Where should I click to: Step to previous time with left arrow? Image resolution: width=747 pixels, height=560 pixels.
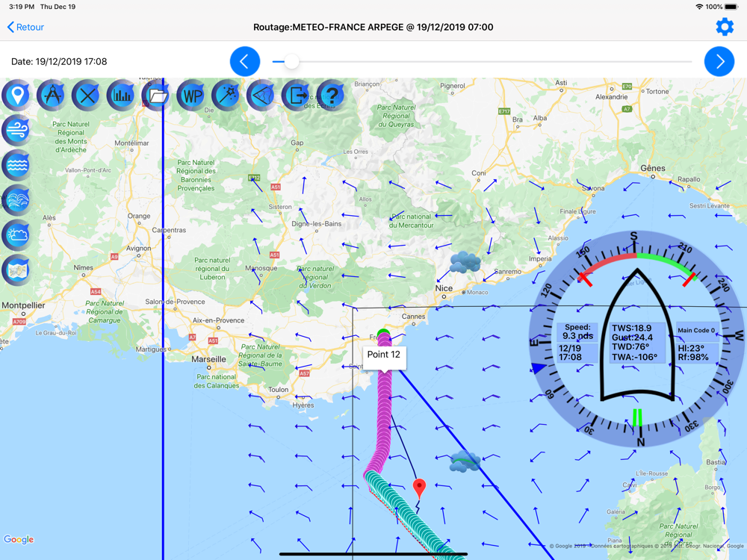click(x=245, y=61)
